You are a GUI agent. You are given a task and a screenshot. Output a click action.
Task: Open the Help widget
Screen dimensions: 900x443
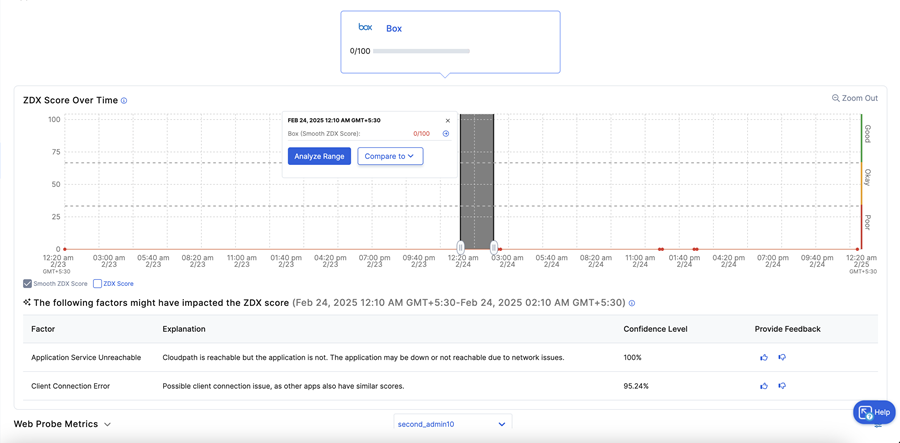tap(874, 412)
